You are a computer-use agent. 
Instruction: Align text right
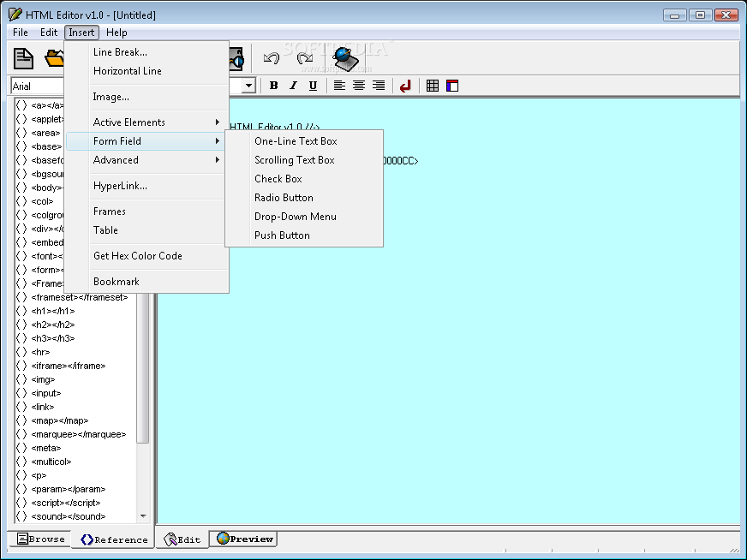coord(379,86)
